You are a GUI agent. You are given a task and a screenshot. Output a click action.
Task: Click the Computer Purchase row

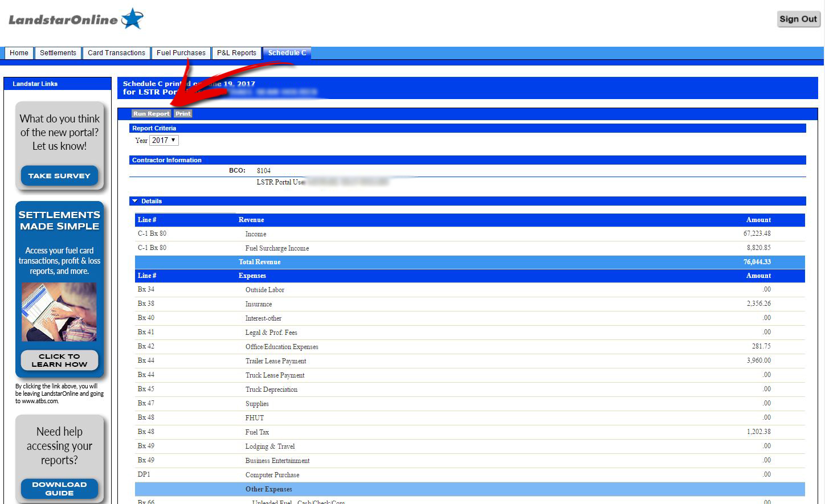coord(470,474)
